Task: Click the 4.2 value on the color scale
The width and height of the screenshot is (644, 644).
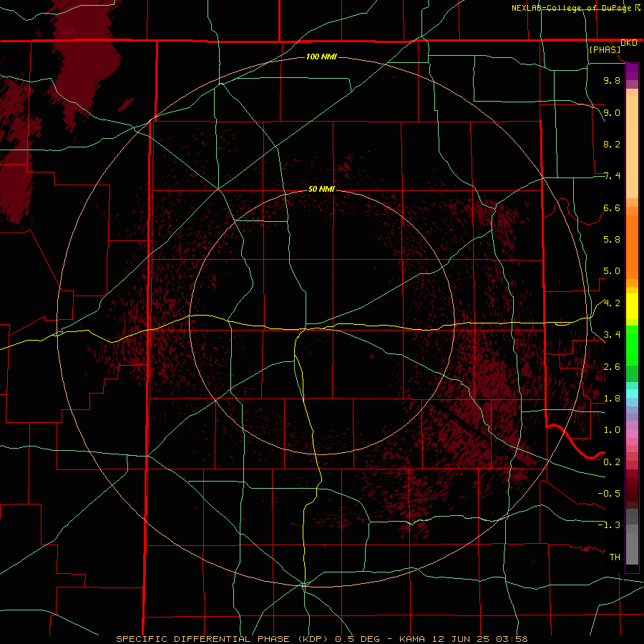Action: coord(612,303)
